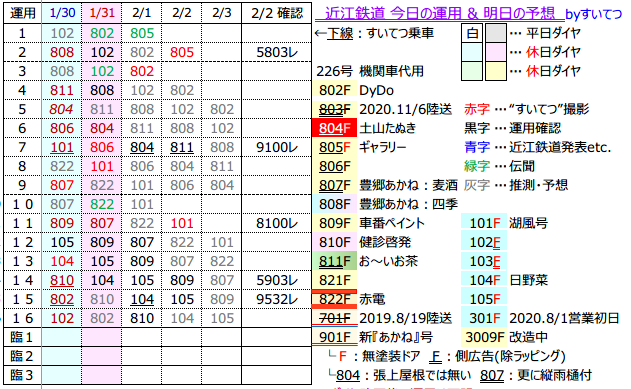Select the 809F legend cell
631x389 pixels.
334,223
